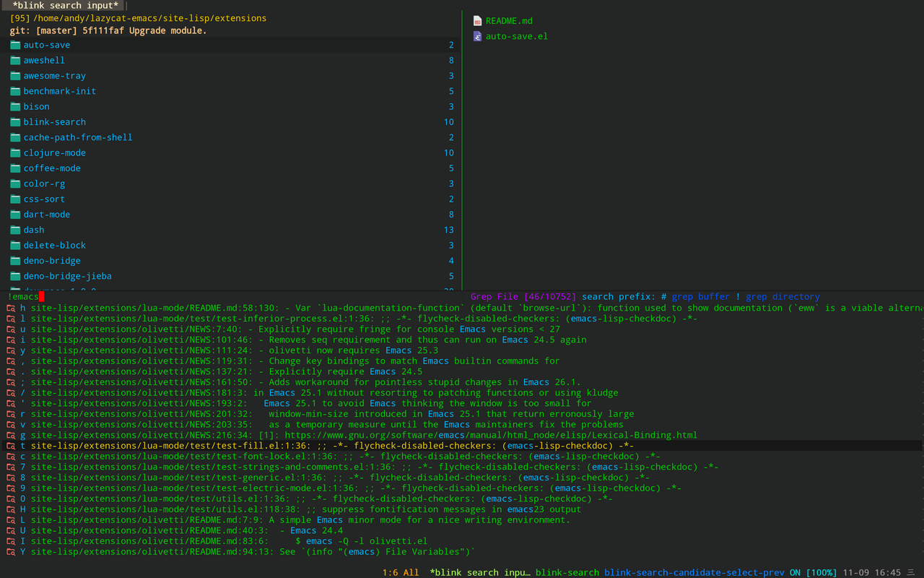Click the auto-save.el file icon
The height and width of the screenshot is (578, 924).
477,36
